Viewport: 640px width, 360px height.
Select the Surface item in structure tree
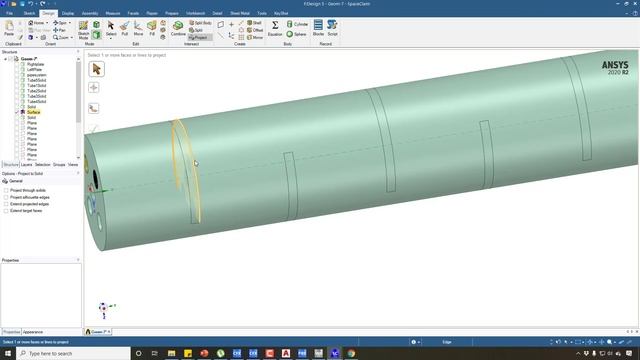pos(33,112)
